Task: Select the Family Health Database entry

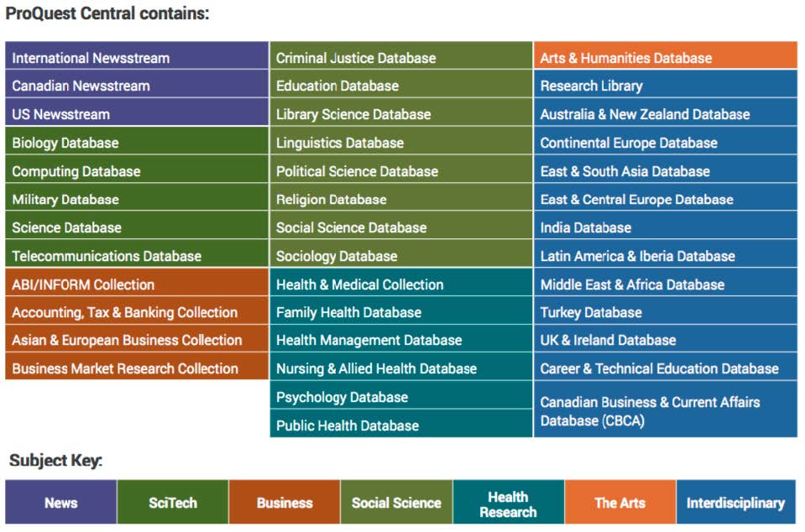Action: pos(401,310)
